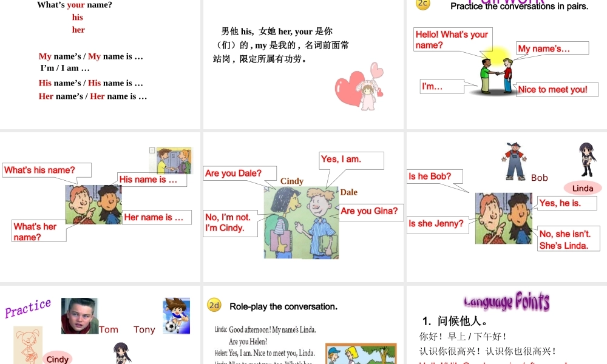This screenshot has height=364, width=607.
Task: Click the 'No, I'm not. I'm Cindy.' bubble
Action: pyautogui.click(x=230, y=223)
